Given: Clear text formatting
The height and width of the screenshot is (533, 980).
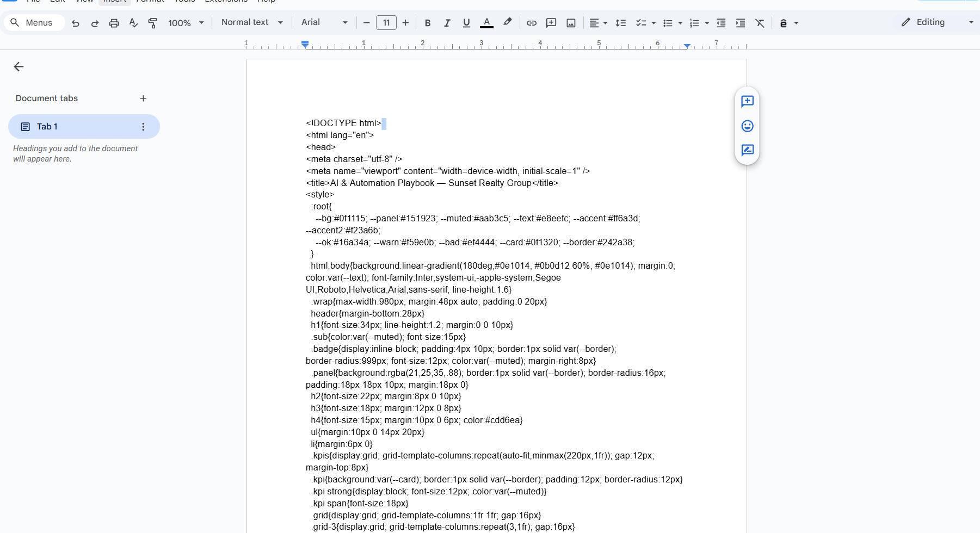Looking at the screenshot, I should click(x=760, y=23).
